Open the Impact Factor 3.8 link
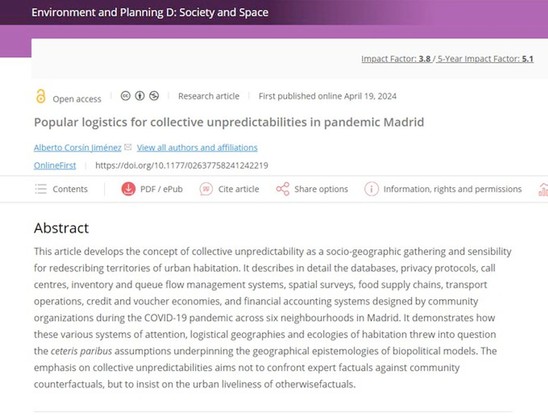 coord(396,59)
